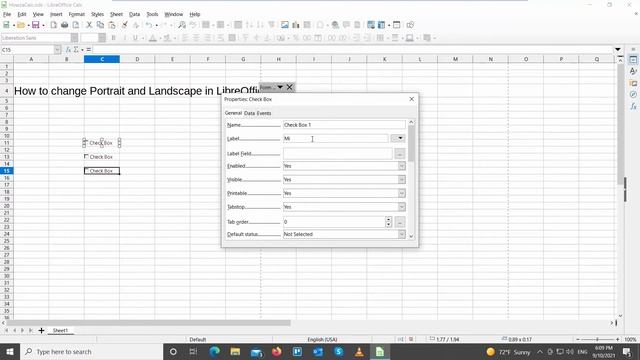Click the Windows Start button
This screenshot has height=360, width=640.
pyautogui.click(x=10, y=351)
